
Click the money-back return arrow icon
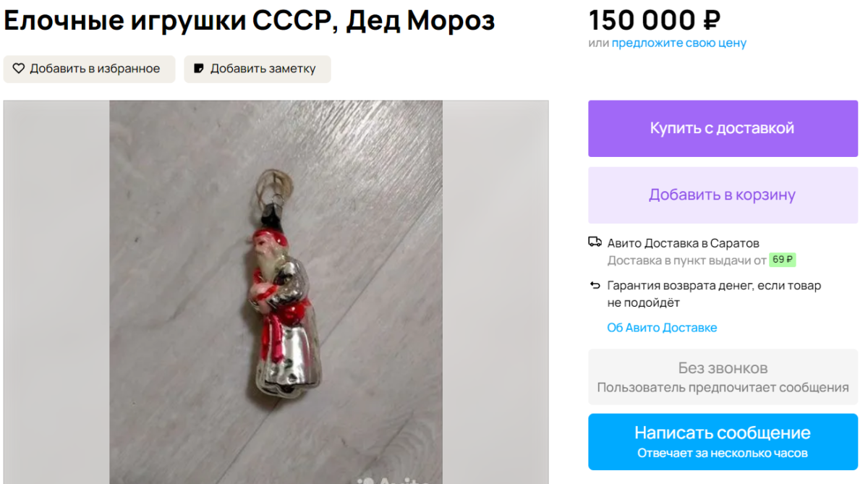(x=595, y=286)
